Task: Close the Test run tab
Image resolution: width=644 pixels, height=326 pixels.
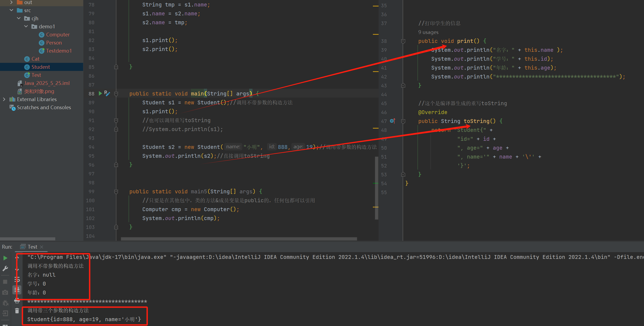Action: pyautogui.click(x=42, y=247)
